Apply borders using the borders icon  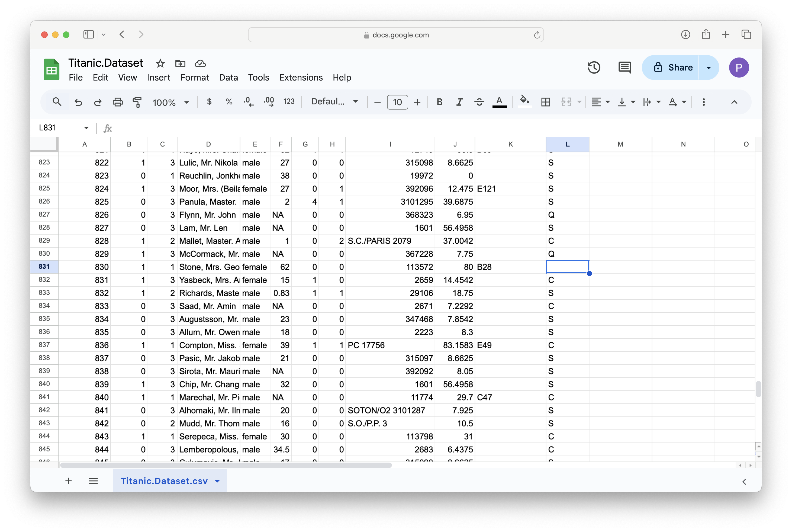(x=545, y=102)
